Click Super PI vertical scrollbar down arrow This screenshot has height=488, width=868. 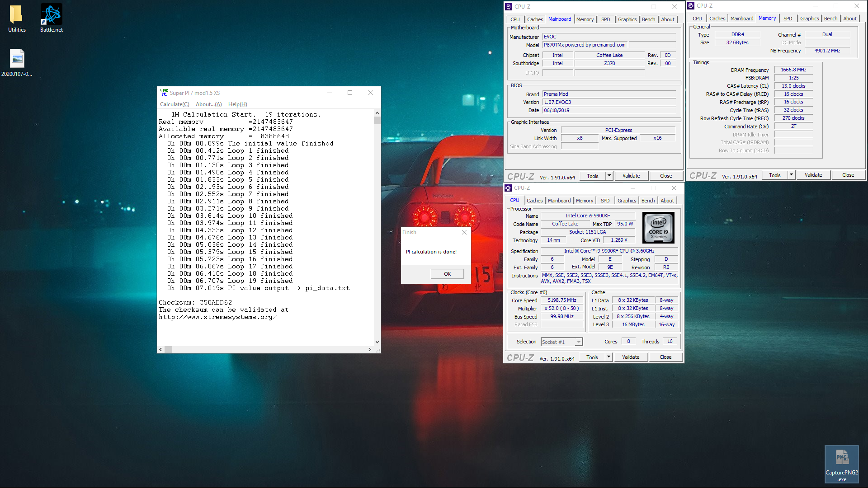[377, 342]
